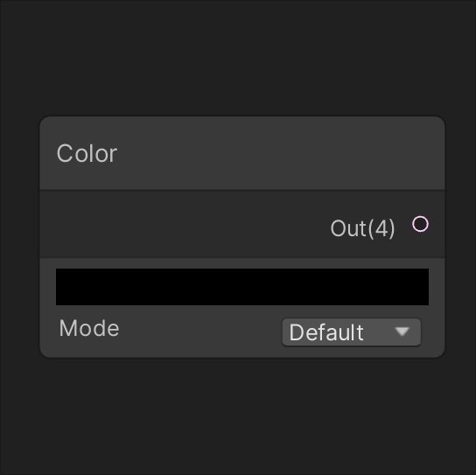Click the left end of the black swatch

[x=66, y=287]
